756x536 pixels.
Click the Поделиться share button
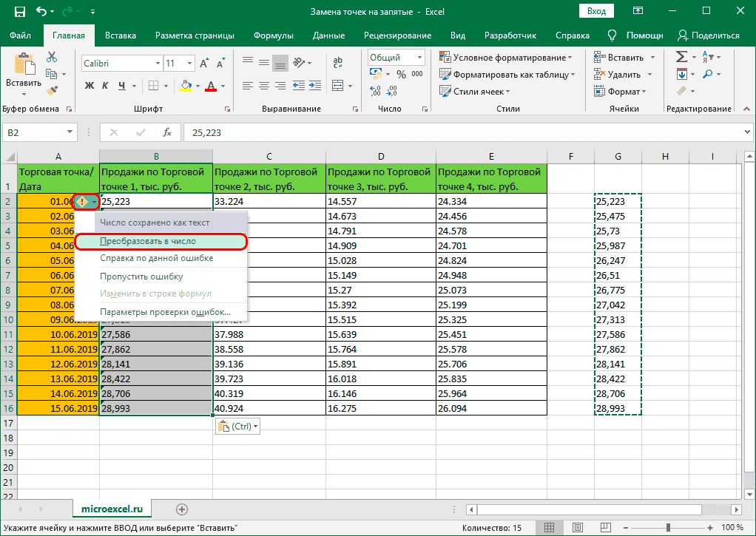click(708, 35)
